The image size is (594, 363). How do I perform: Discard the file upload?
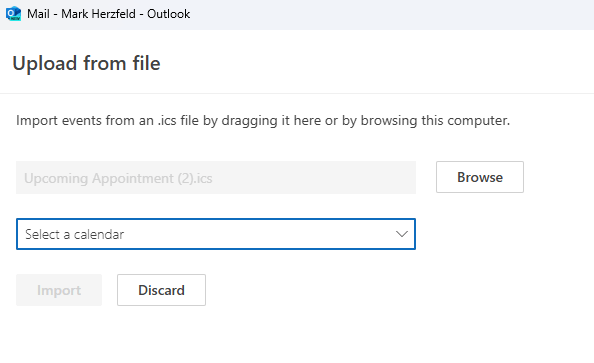[161, 290]
